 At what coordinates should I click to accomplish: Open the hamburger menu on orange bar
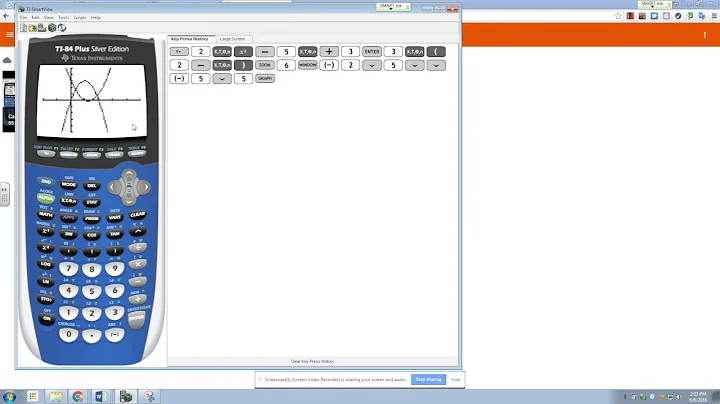click(x=10, y=35)
